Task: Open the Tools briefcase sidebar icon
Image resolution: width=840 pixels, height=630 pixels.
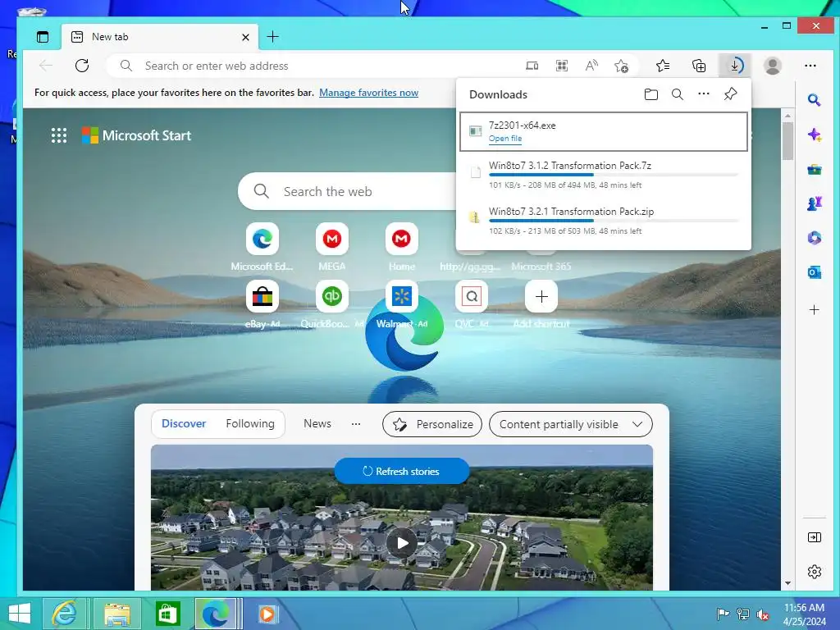Action: click(815, 169)
